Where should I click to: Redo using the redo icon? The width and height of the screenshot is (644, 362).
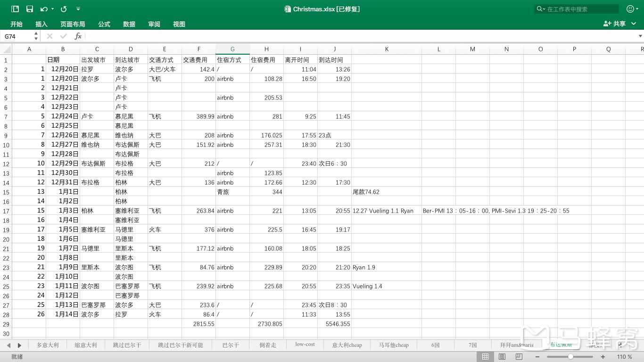(x=63, y=8)
